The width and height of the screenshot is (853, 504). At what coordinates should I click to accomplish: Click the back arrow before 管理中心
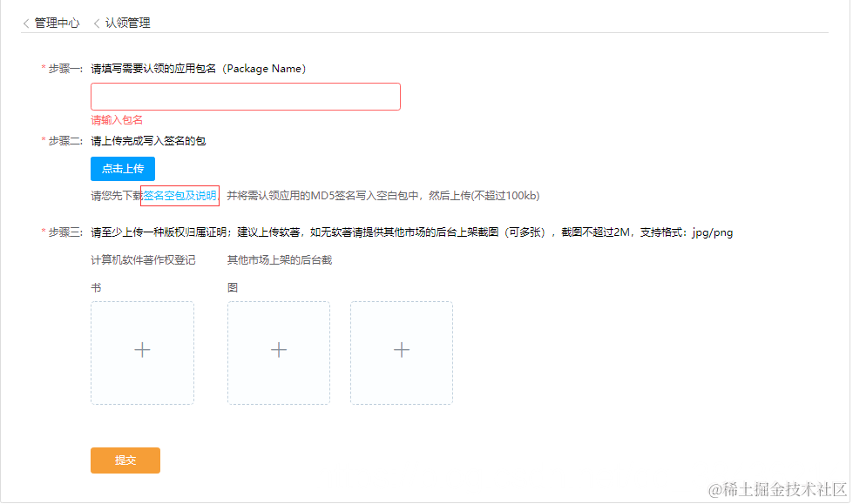[25, 24]
